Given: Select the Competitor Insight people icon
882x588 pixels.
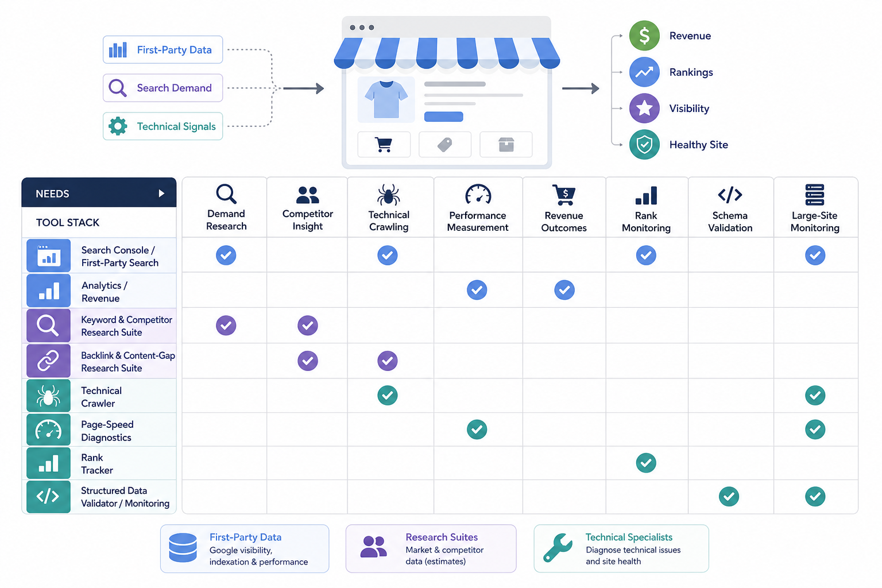Looking at the screenshot, I should [x=308, y=195].
